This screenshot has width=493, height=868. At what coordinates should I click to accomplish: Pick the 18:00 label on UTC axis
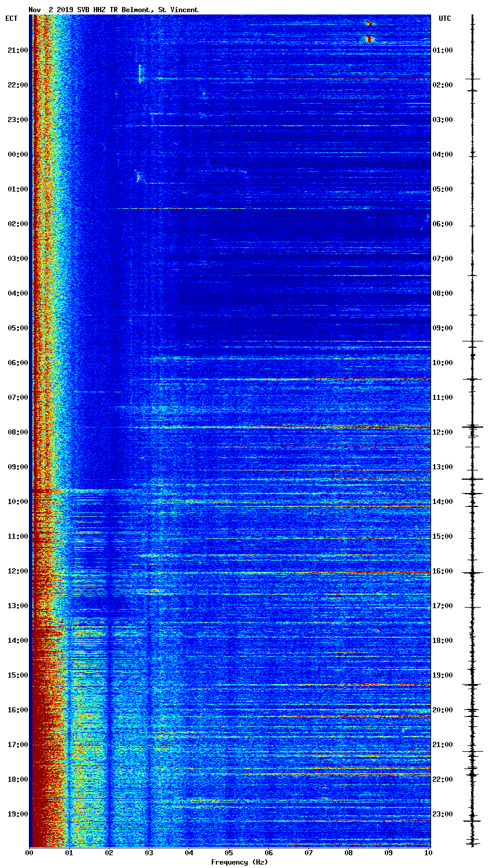443,641
